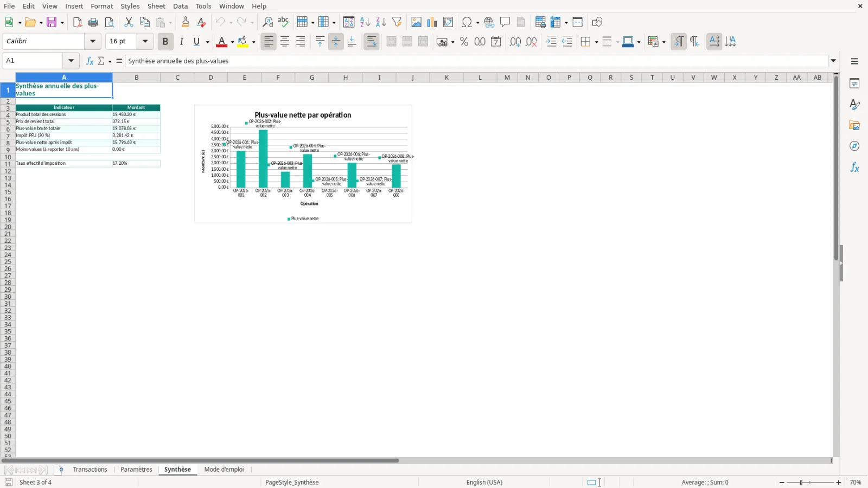
Task: Open the Function Wizard
Action: point(90,61)
